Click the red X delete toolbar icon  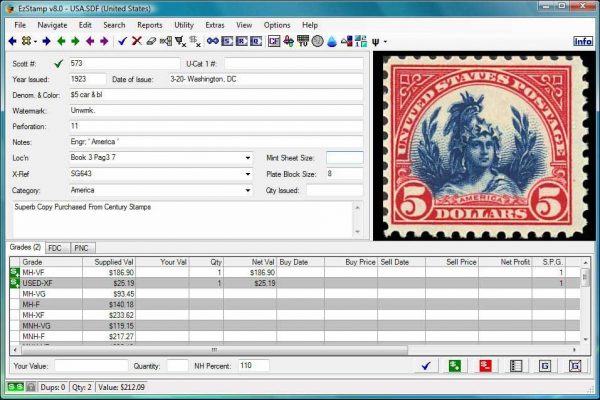click(x=137, y=41)
